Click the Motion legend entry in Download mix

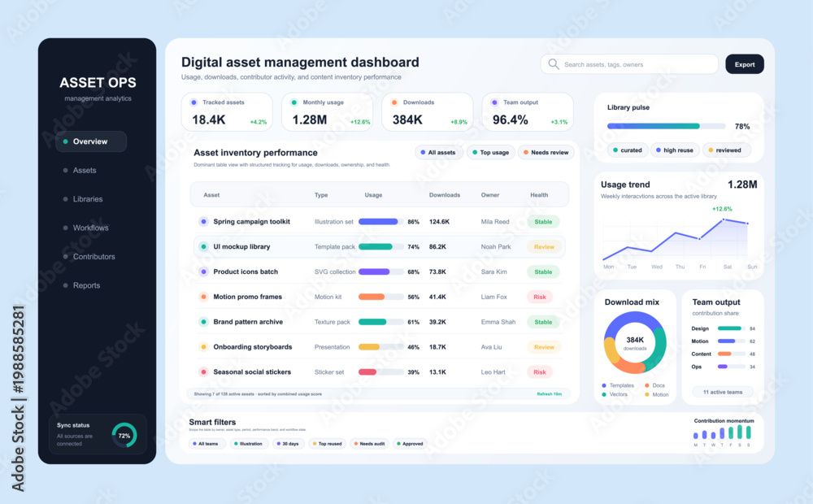(656, 394)
